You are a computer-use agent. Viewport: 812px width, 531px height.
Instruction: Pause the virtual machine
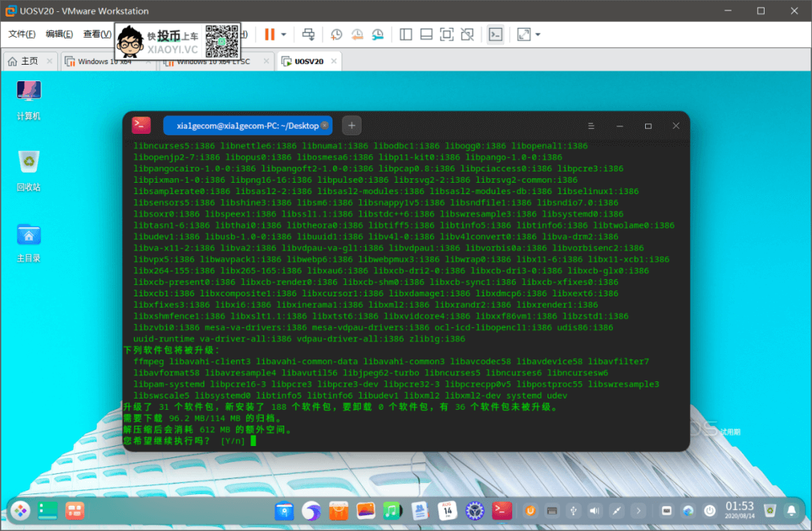(269, 35)
